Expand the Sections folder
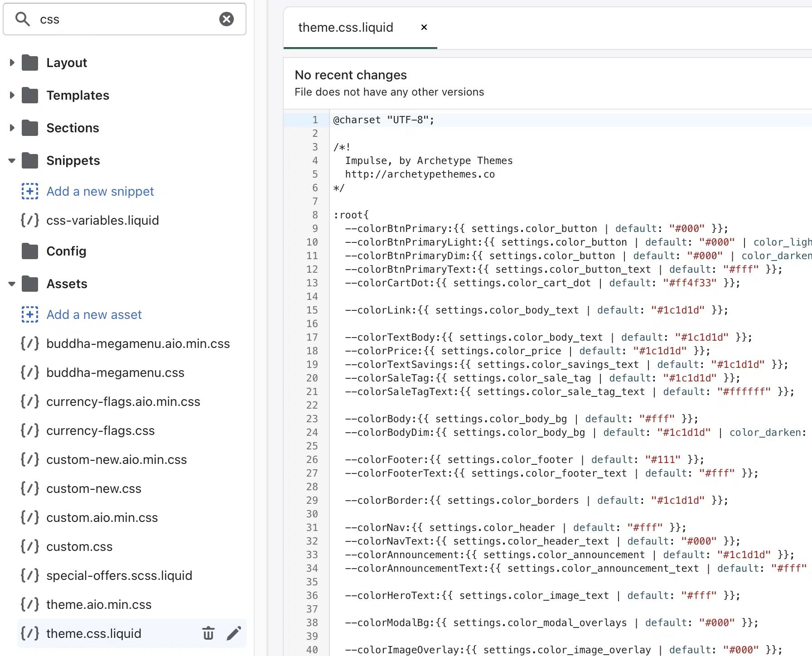The width and height of the screenshot is (812, 656). 12,128
